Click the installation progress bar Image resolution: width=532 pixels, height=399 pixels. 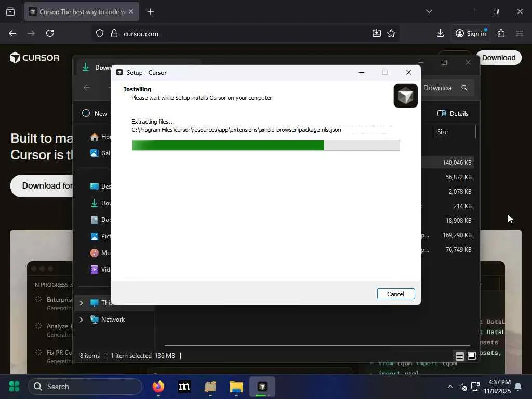[x=265, y=145]
